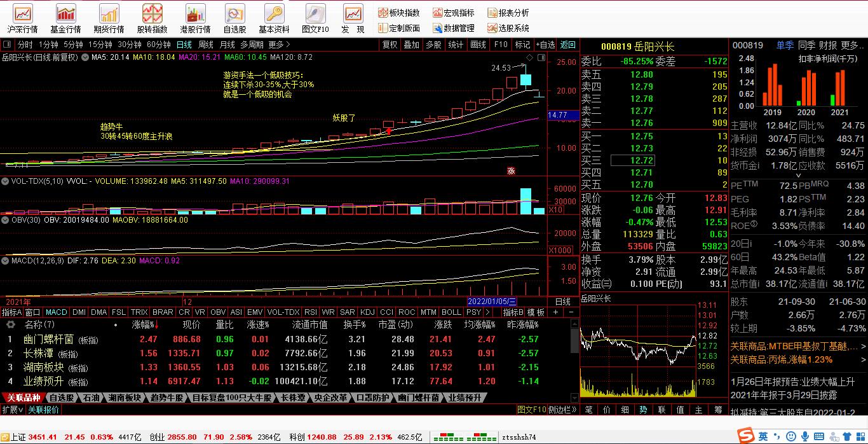Viewport: 868px width, 444px height.
Task: Expand the 更多 timeframe options
Action: [x=279, y=45]
